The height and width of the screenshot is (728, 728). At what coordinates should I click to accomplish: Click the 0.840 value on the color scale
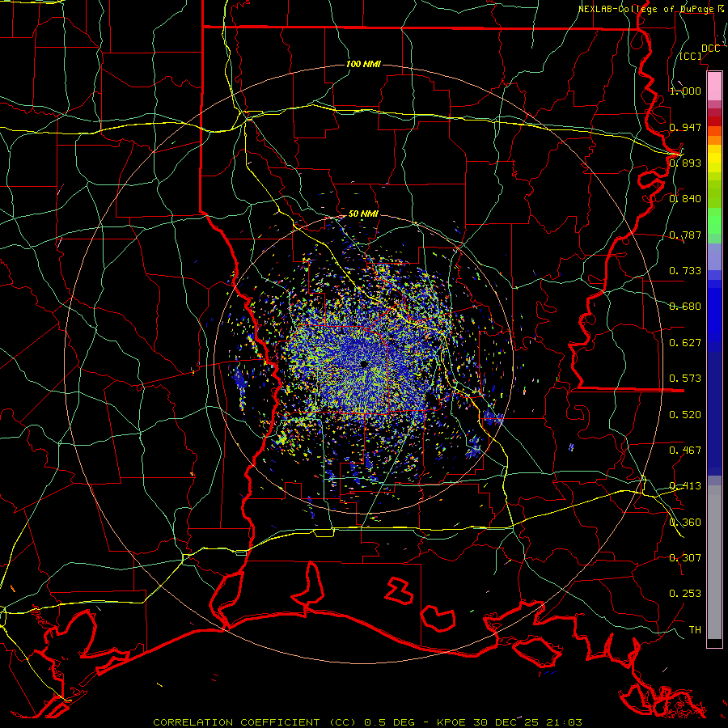click(685, 199)
